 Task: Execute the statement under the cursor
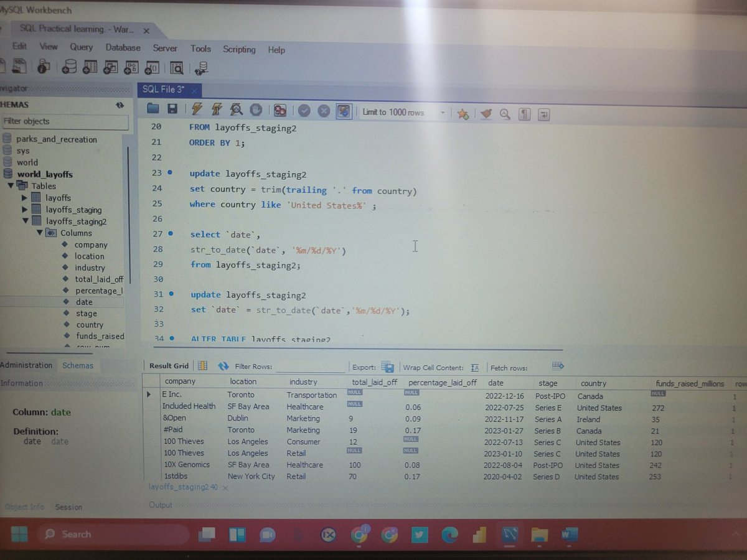pos(216,110)
